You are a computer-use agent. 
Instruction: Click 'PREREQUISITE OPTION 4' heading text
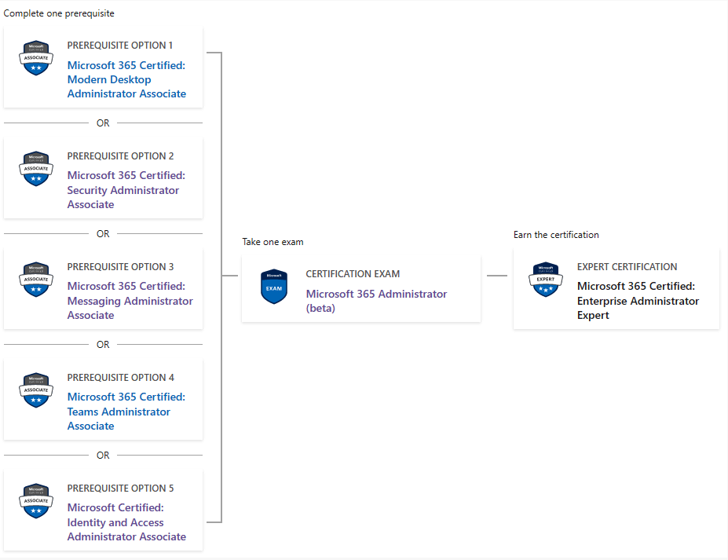pos(121,378)
